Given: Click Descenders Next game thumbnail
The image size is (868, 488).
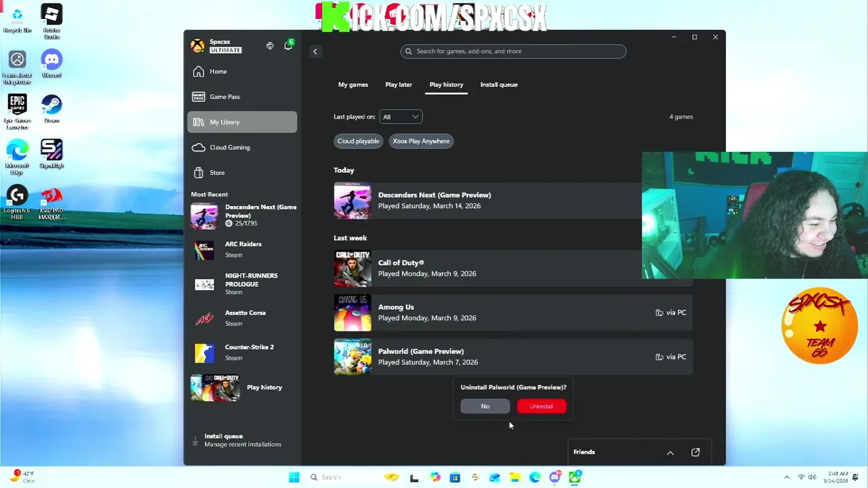Looking at the screenshot, I should click(x=353, y=201).
